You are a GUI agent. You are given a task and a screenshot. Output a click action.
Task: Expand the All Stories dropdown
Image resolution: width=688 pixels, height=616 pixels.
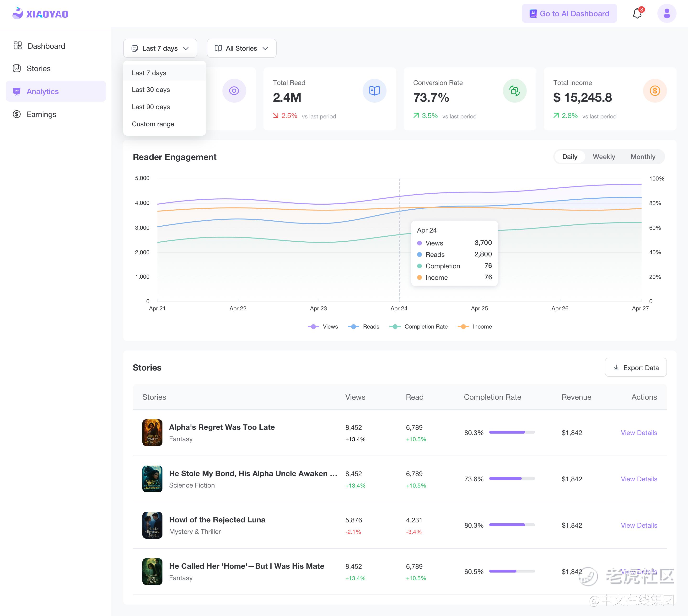(242, 48)
